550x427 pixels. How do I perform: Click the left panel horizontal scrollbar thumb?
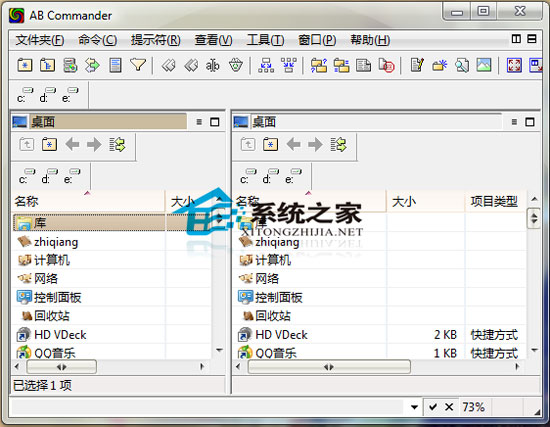61,367
